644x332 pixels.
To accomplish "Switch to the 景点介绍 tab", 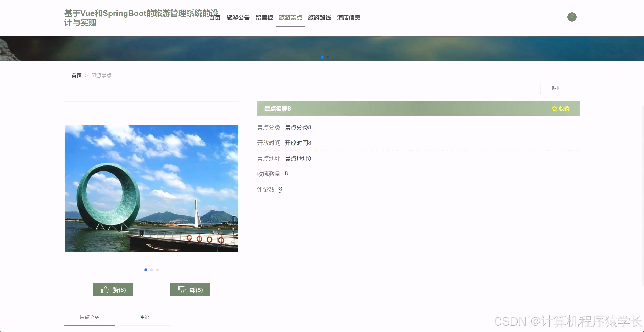I will point(90,317).
